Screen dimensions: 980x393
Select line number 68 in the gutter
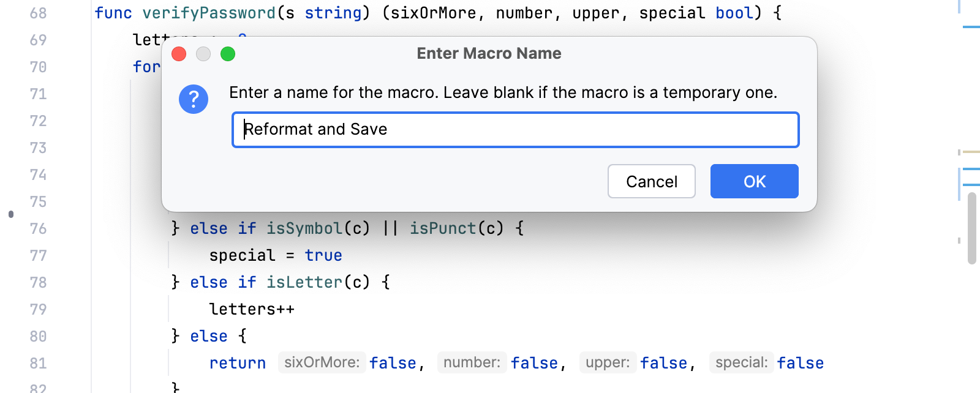[38, 13]
